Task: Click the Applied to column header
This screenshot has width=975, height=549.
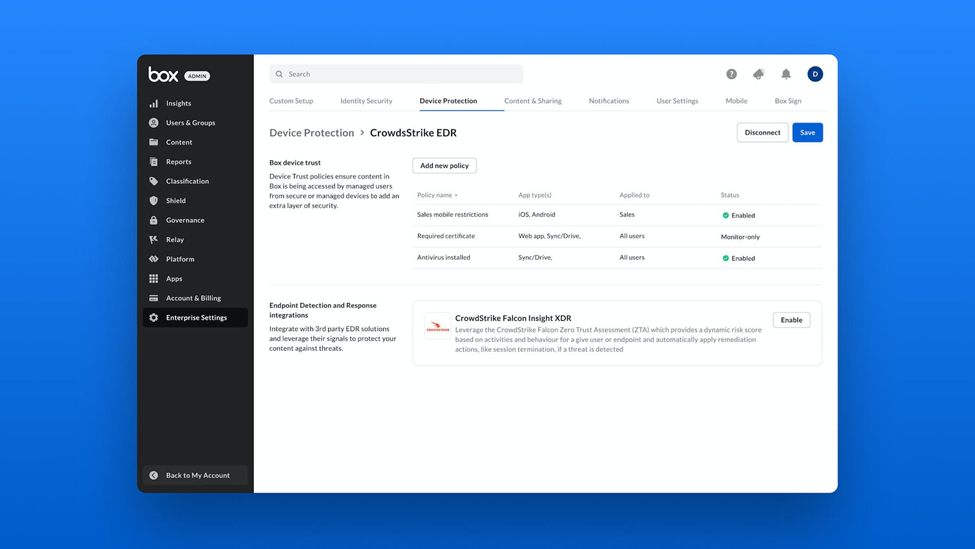Action: (634, 195)
